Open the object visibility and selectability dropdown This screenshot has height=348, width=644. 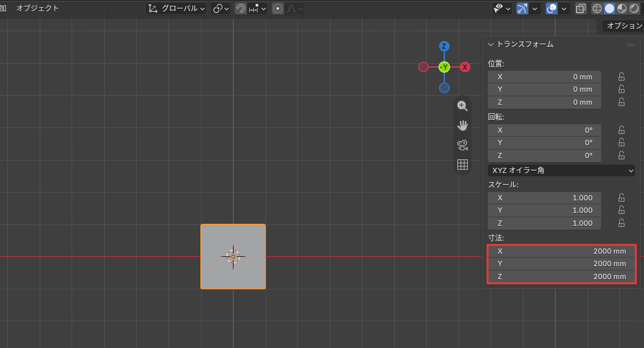(x=502, y=8)
